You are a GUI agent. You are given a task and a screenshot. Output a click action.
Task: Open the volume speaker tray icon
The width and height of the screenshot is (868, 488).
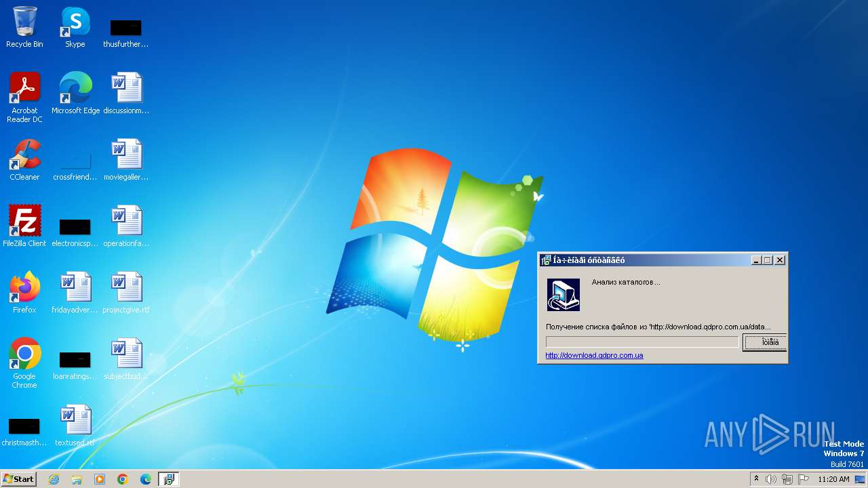click(771, 479)
